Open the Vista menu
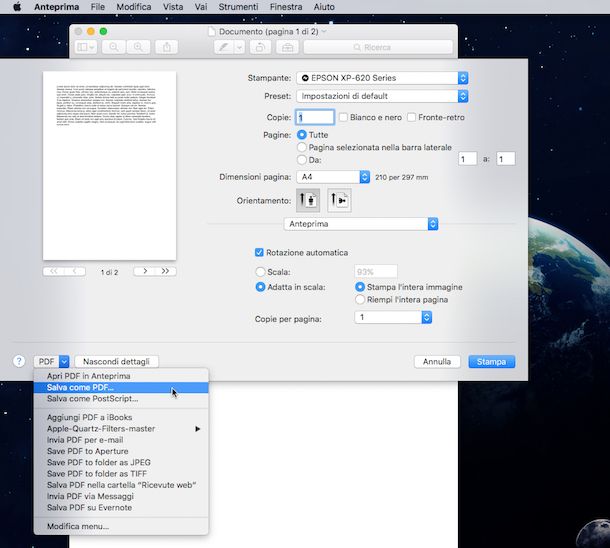Image resolution: width=610 pixels, height=548 pixels. pos(173,7)
